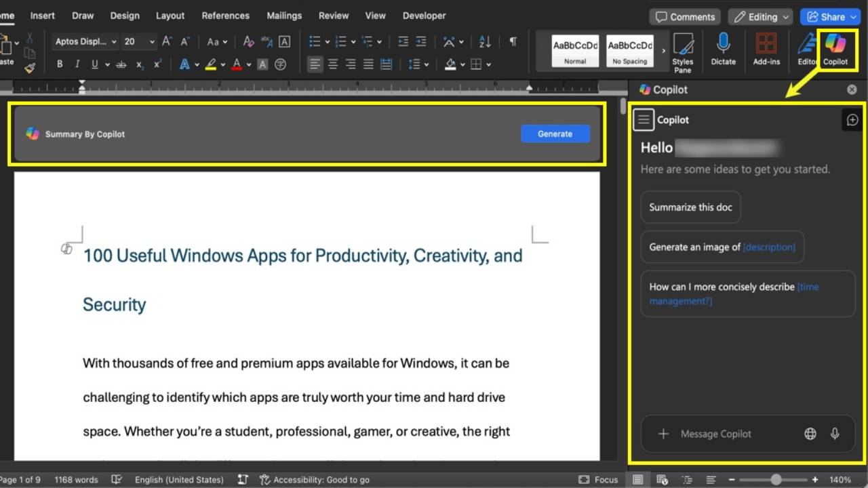This screenshot has height=488, width=868.
Task: Switch to Print Layout view
Action: 638,479
